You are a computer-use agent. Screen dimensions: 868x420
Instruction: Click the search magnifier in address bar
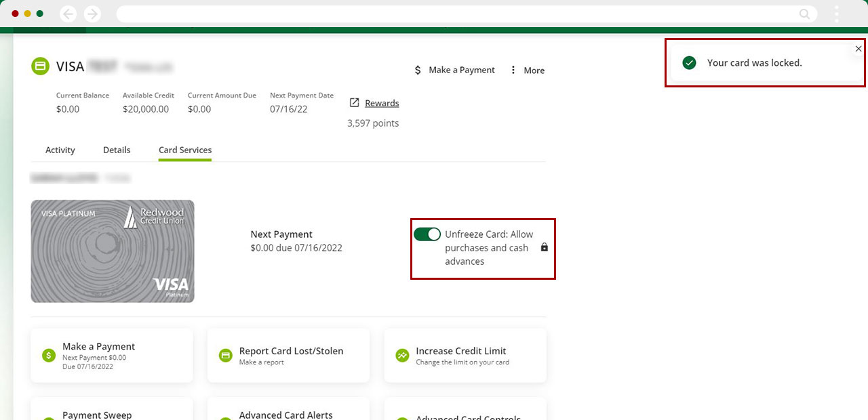point(804,14)
